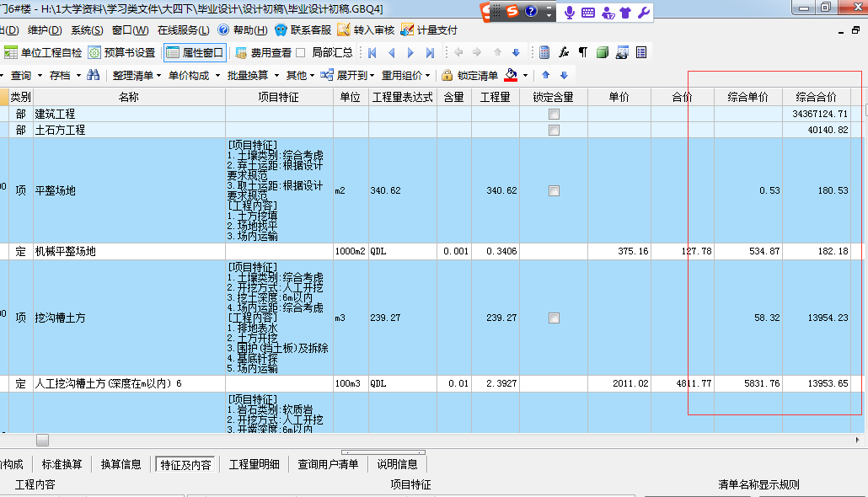The height and width of the screenshot is (497, 868).
Task: Click the 综合单价 column header
Action: pos(747,98)
